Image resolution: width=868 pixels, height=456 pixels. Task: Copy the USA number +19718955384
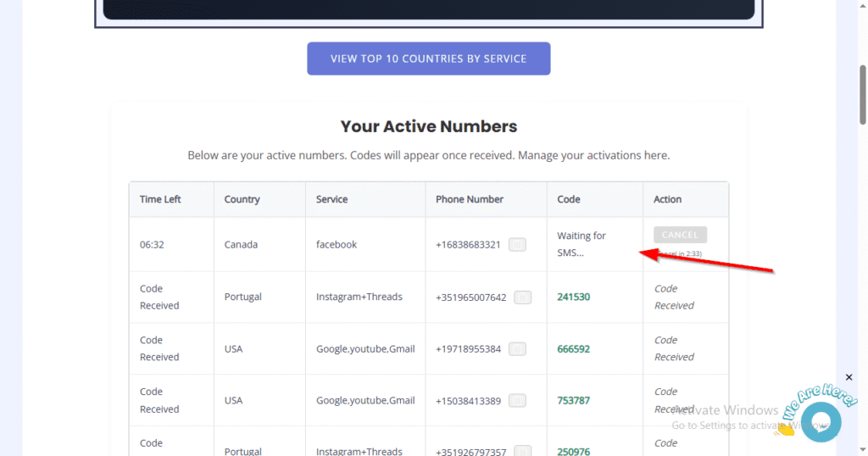[517, 349]
